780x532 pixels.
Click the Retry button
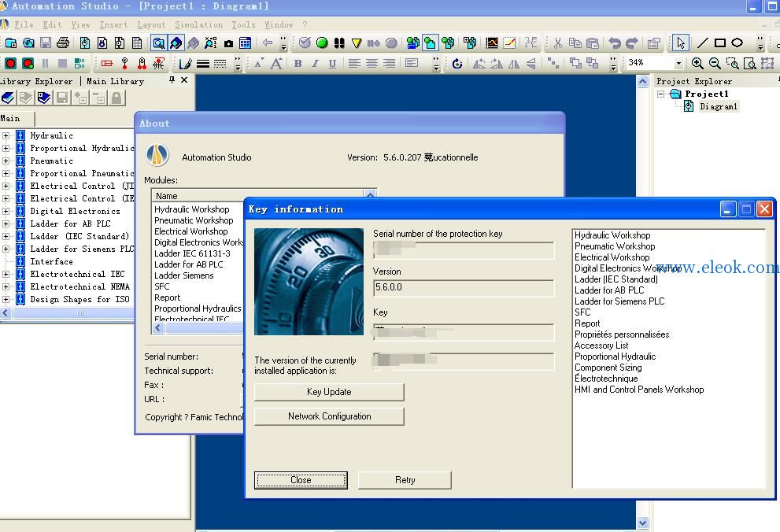coord(405,480)
